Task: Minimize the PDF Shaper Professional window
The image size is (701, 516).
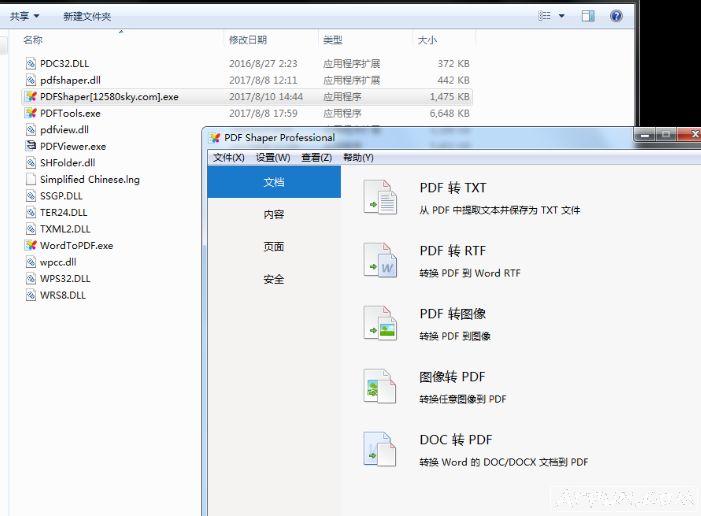Action: point(645,135)
